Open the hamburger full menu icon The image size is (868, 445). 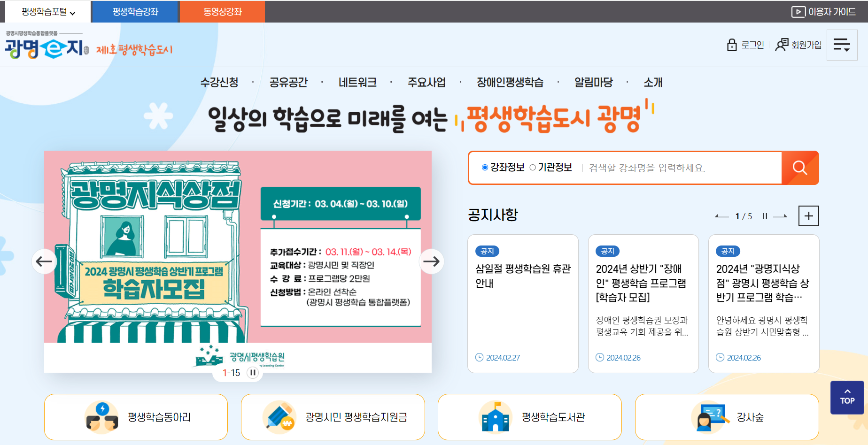pos(842,45)
